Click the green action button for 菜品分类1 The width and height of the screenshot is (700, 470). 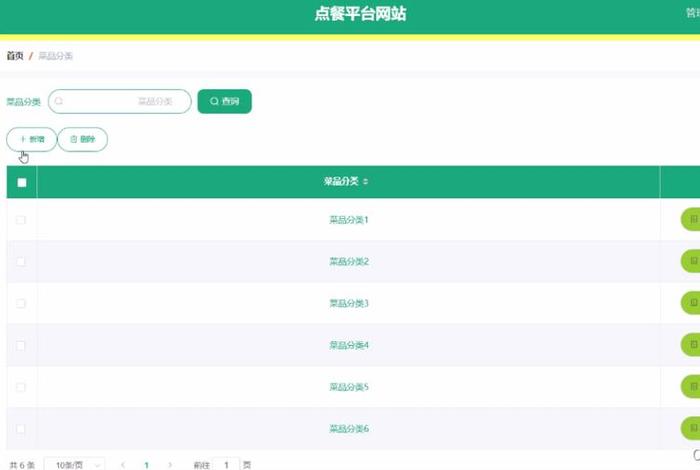point(690,220)
